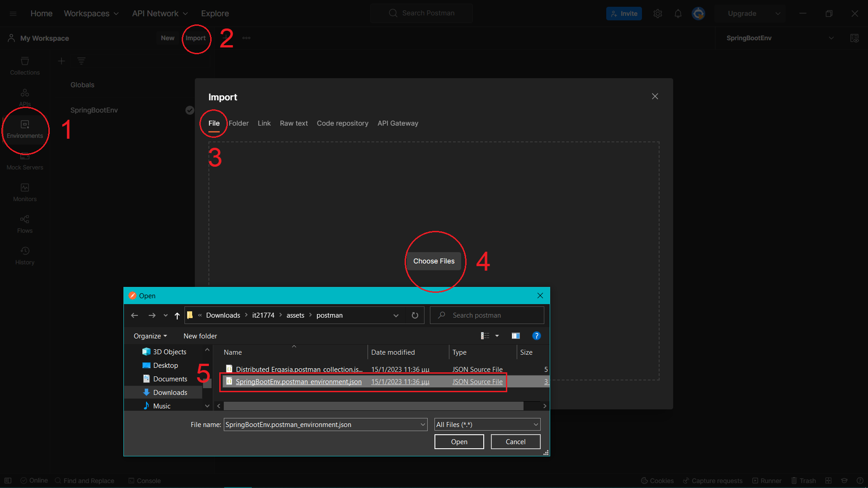The image size is (868, 488).
Task: Create new environment with plus icon
Action: (x=61, y=61)
